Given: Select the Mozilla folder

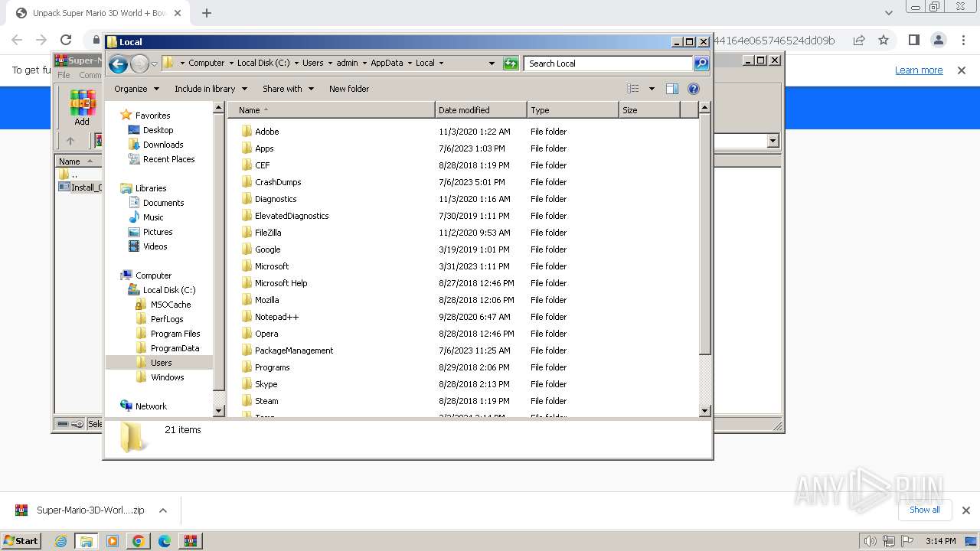Looking at the screenshot, I should [x=266, y=300].
